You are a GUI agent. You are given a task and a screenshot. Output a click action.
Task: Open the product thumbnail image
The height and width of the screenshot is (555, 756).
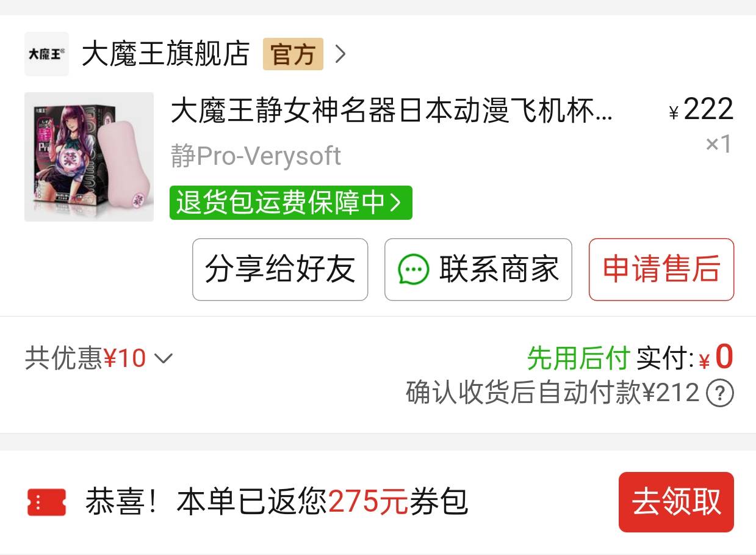click(89, 157)
